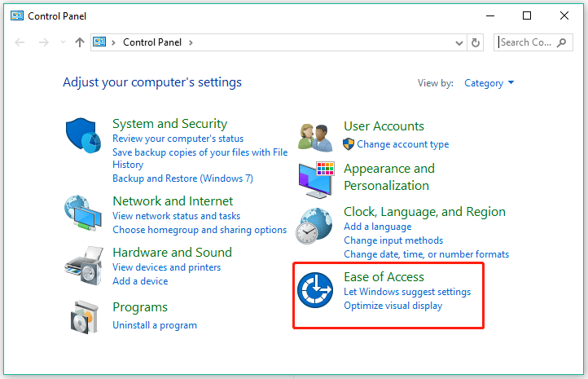This screenshot has width=588, height=379.
Task: Select the Control Panel breadcrumb
Action: 152,42
